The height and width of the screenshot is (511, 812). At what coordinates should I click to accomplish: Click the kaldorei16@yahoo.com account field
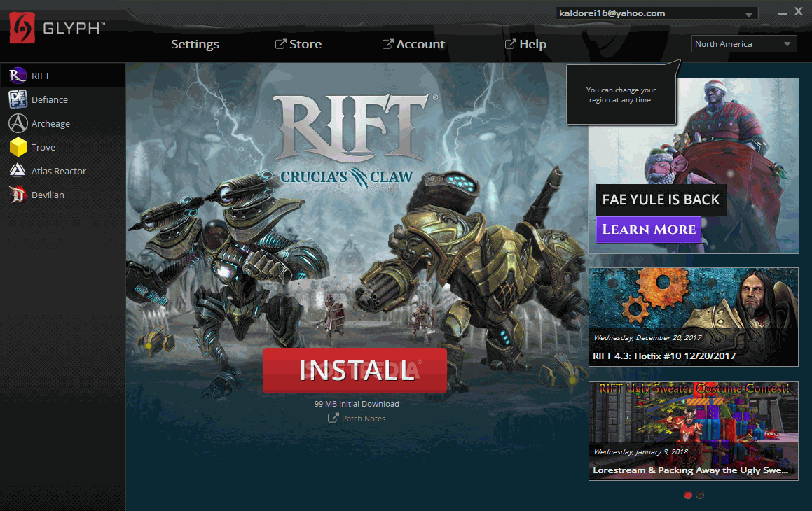click(656, 13)
